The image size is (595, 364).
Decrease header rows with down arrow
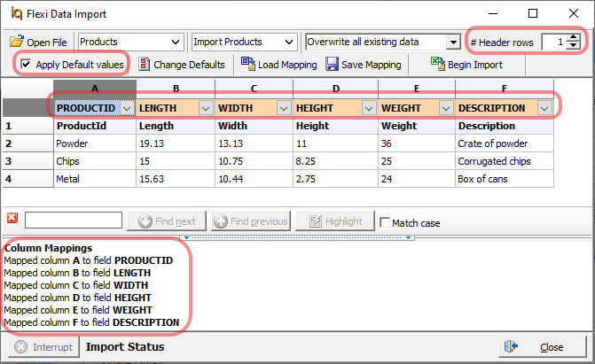click(x=574, y=46)
